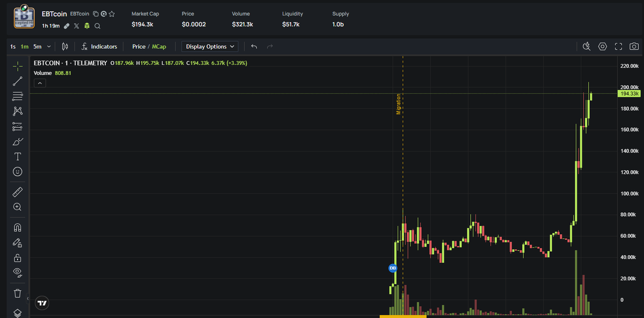This screenshot has width=644, height=318.
Task: Click the 1h 19m token age text
Action: point(51,26)
